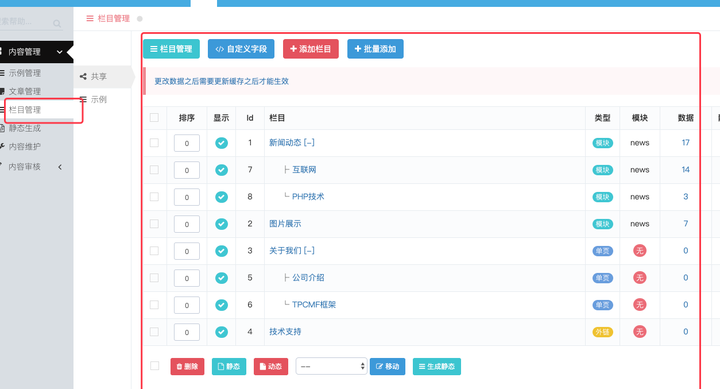
Task: Toggle display checkmark for 新闻动态 row
Action: pyautogui.click(x=221, y=143)
